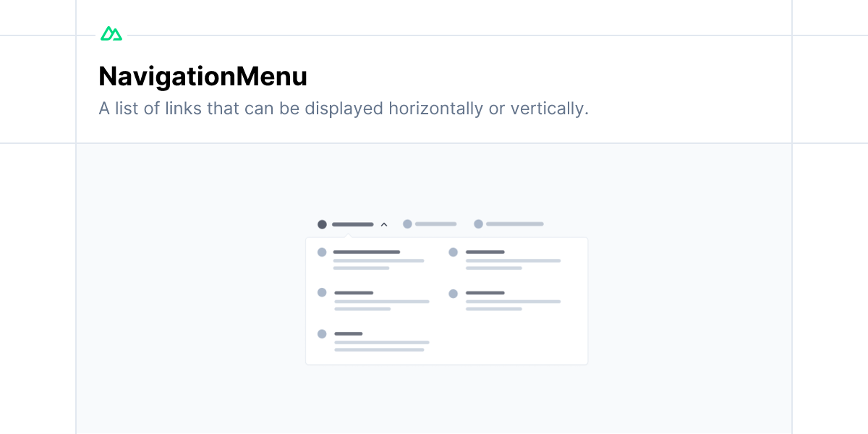This screenshot has width=868, height=434.
Task: Click the top-left dropdown entry's circle icon
Action: 322,252
